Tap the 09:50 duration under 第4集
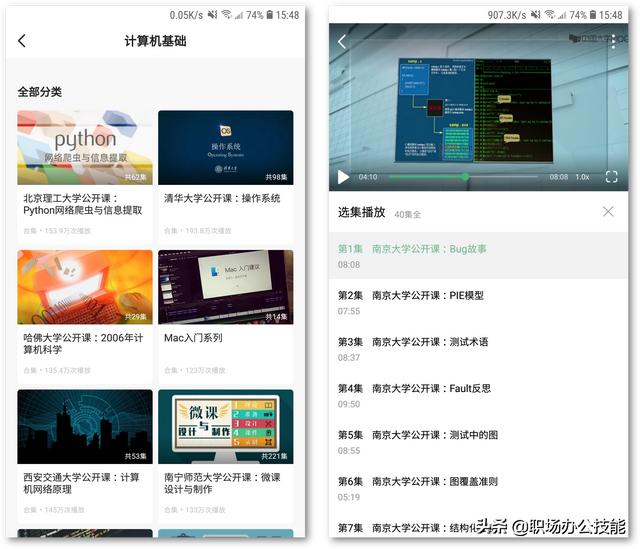Screen dimensions: 640x549 (349, 404)
